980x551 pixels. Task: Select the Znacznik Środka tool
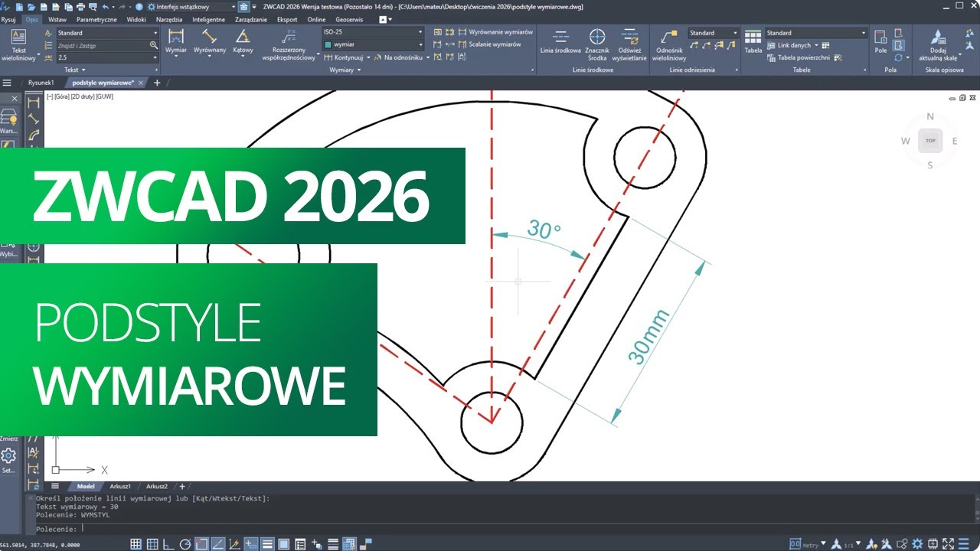597,44
